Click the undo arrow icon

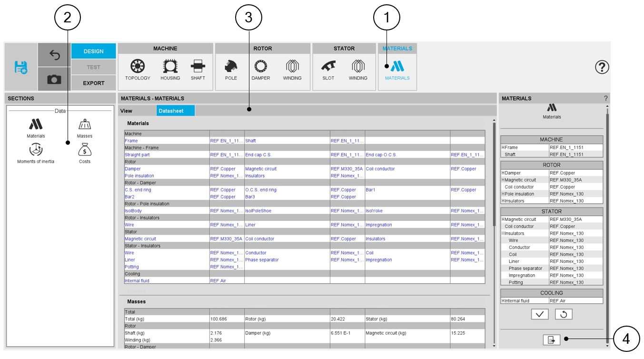(54, 55)
